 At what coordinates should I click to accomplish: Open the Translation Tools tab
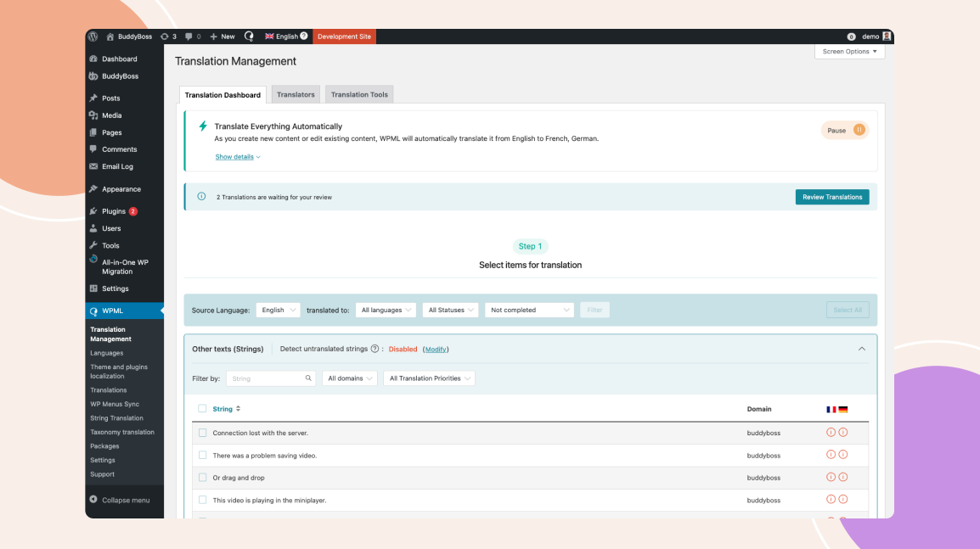[358, 94]
